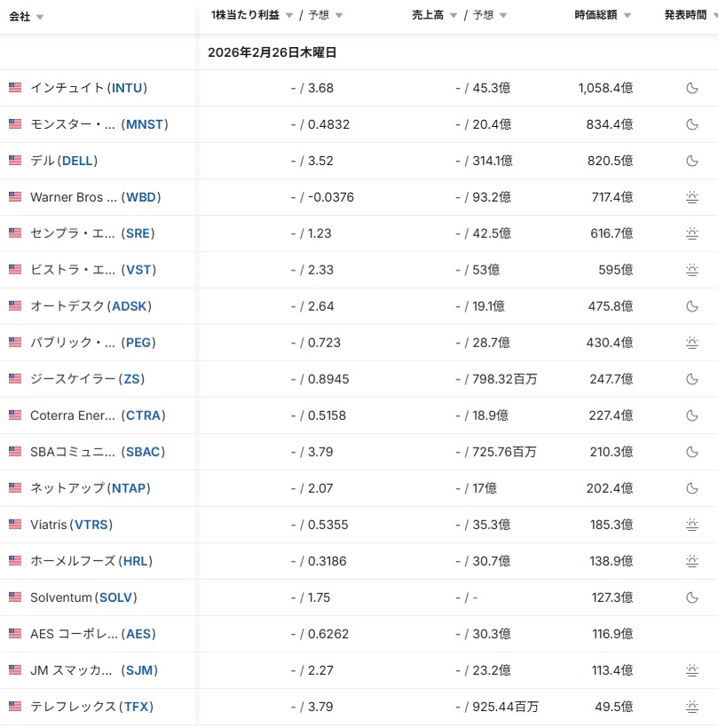Screen dimensions: 718x728
Task: Sort by 時価総額 dropdown arrow
Action: pyautogui.click(x=627, y=15)
